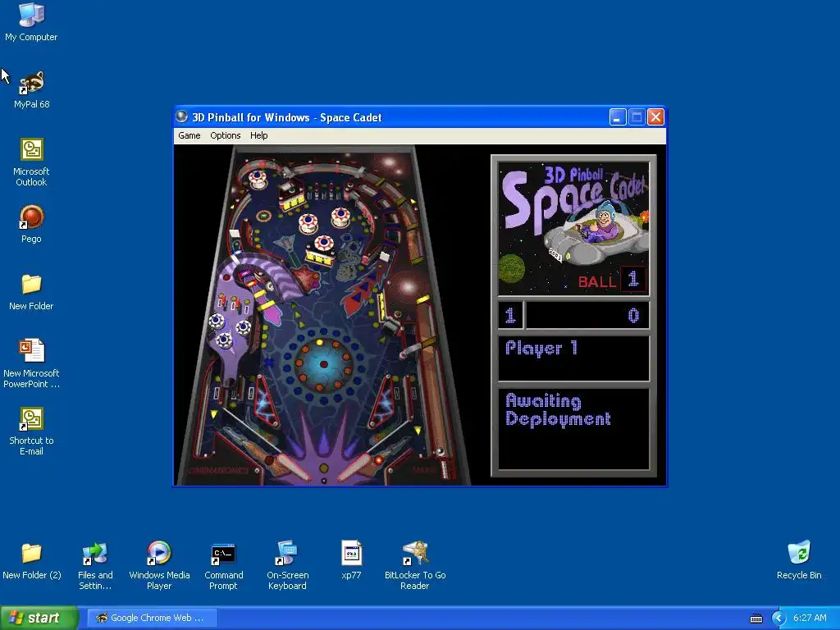The image size is (840, 630).
Task: Click the BALL 1 counter
Action: pos(611,280)
